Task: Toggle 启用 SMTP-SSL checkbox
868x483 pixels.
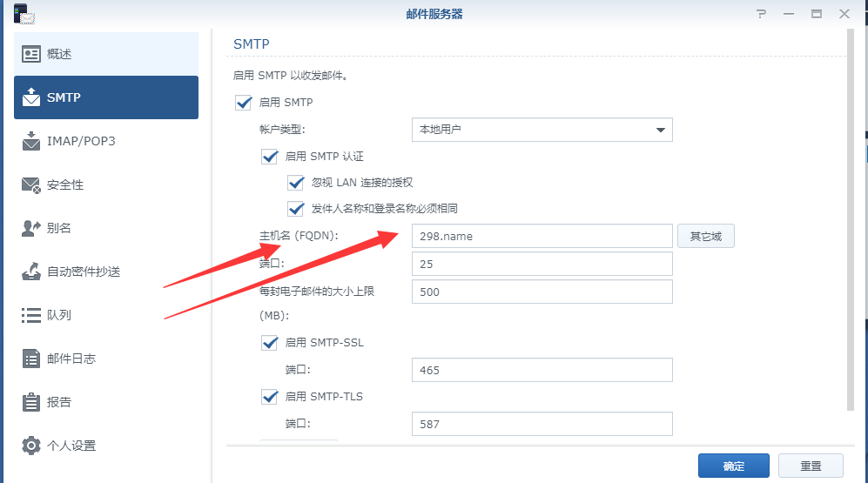Action: tap(270, 343)
